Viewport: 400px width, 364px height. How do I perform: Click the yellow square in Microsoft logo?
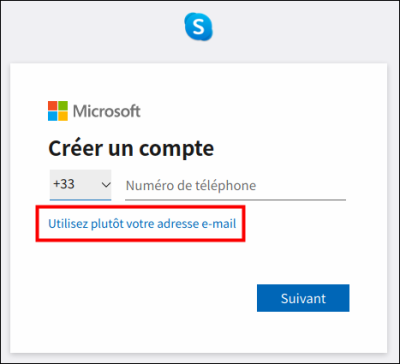tap(63, 116)
